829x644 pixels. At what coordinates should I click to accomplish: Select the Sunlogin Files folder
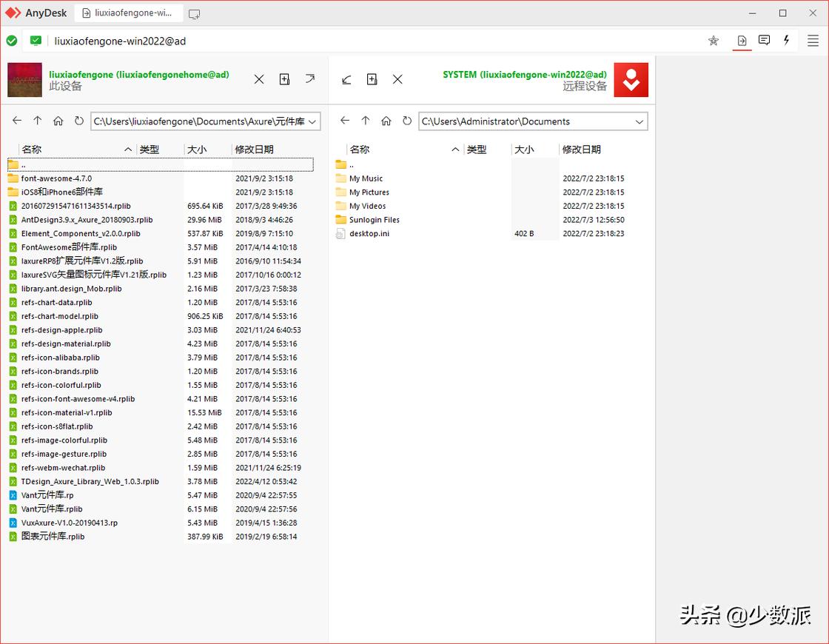(x=374, y=220)
